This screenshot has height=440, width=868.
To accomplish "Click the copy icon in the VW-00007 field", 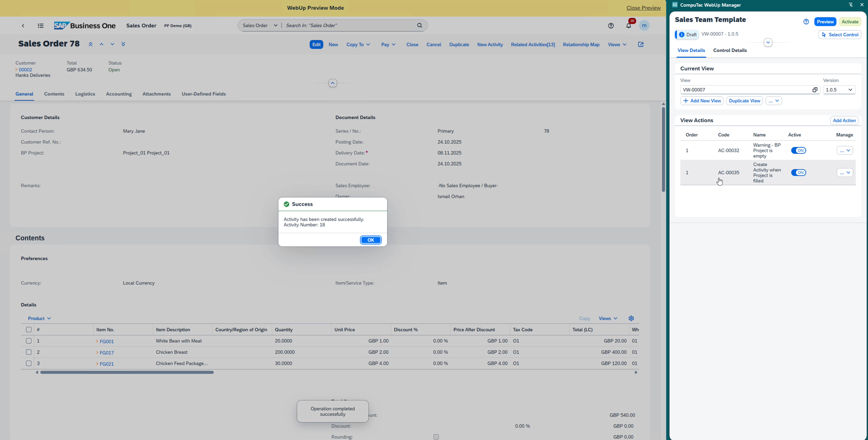I will pos(815,90).
